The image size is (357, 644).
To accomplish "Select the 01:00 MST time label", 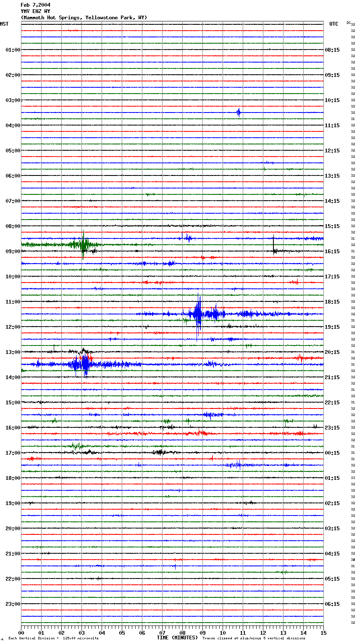I will (13, 50).
